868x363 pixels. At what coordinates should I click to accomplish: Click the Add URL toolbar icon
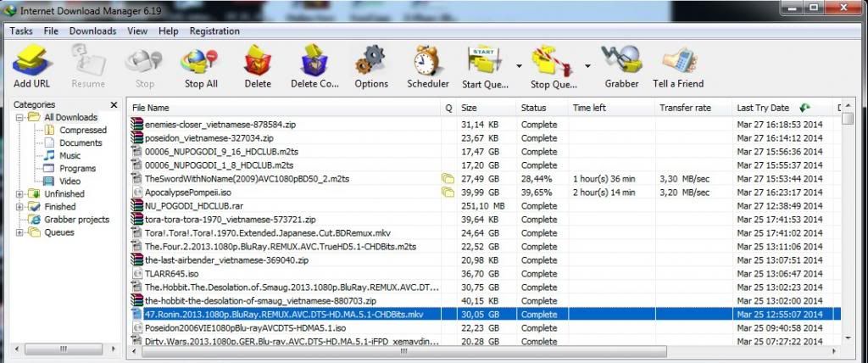(x=31, y=60)
